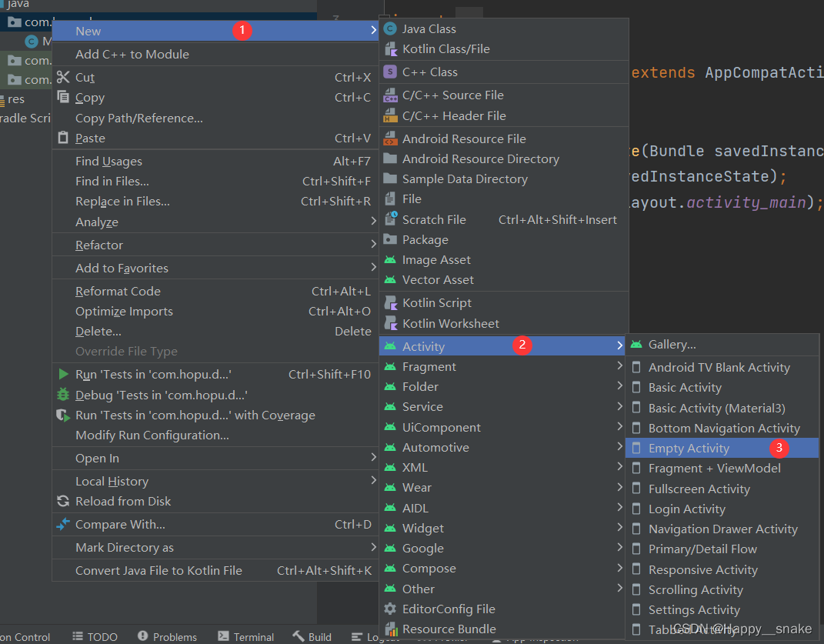Click the Debug bug icon
Image resolution: width=824 pixels, height=644 pixels.
click(x=63, y=394)
